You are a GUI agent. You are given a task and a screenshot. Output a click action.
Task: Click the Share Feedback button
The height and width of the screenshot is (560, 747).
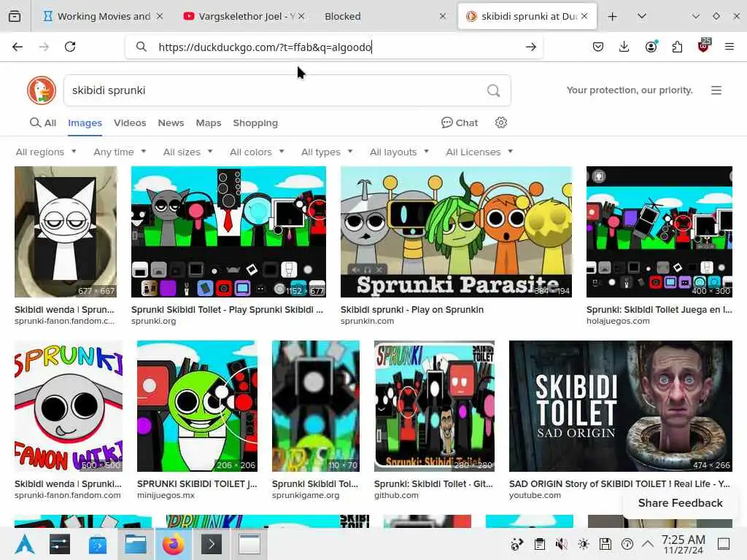point(681,503)
